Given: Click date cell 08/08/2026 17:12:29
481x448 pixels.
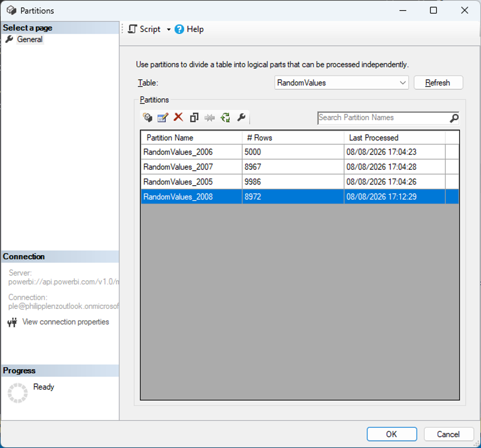Looking at the screenshot, I should click(x=395, y=196).
